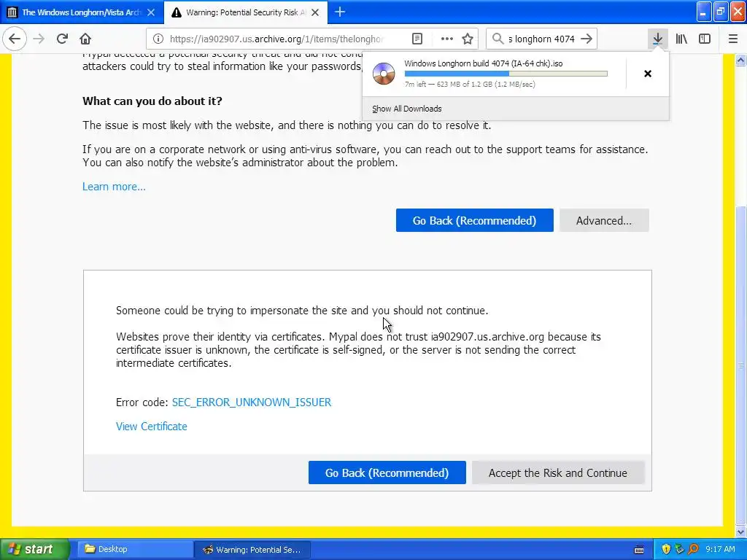Open the View Certificate link
Screen dimensions: 747x560
(152, 426)
